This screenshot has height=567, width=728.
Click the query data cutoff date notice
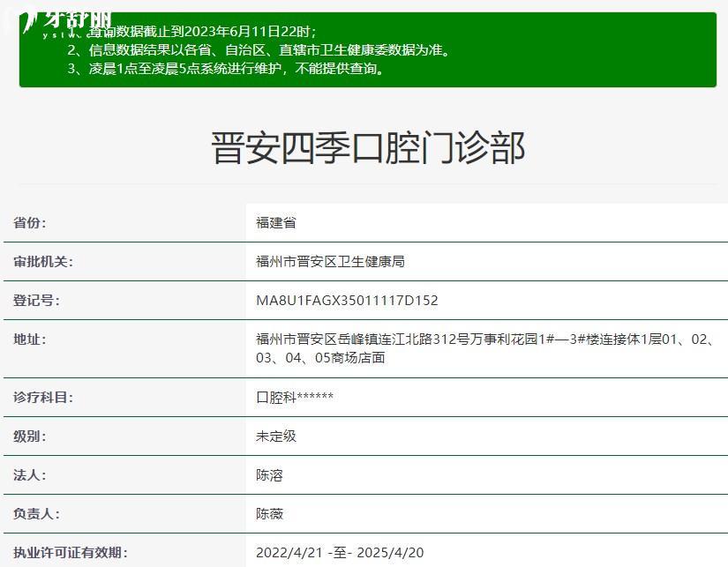point(201,32)
